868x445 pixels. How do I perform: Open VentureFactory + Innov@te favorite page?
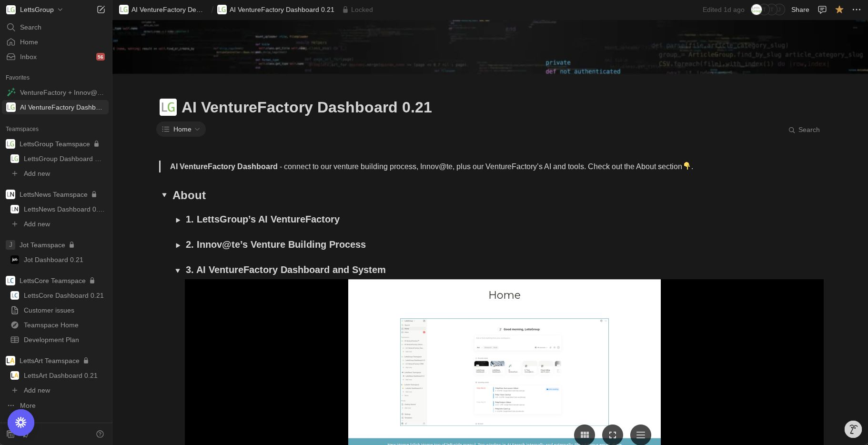[x=56, y=92]
